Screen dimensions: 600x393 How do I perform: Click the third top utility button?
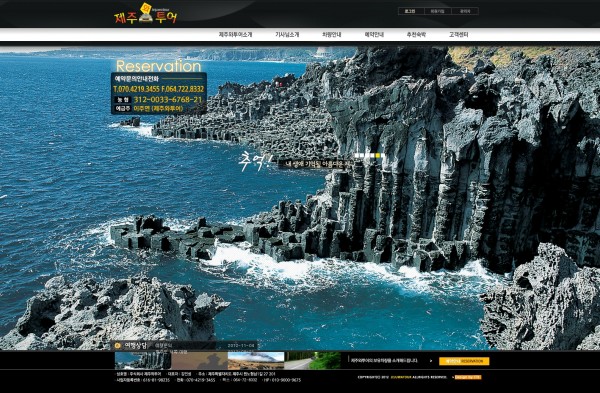pos(465,11)
